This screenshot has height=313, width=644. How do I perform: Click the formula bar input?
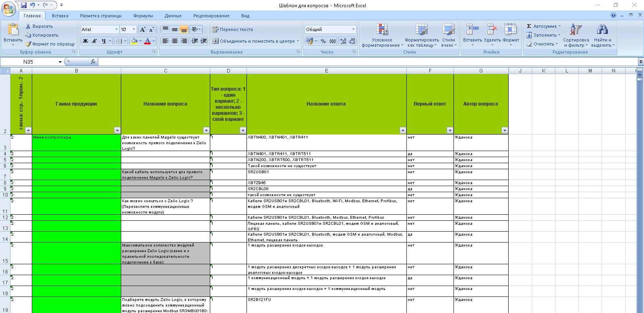367,62
